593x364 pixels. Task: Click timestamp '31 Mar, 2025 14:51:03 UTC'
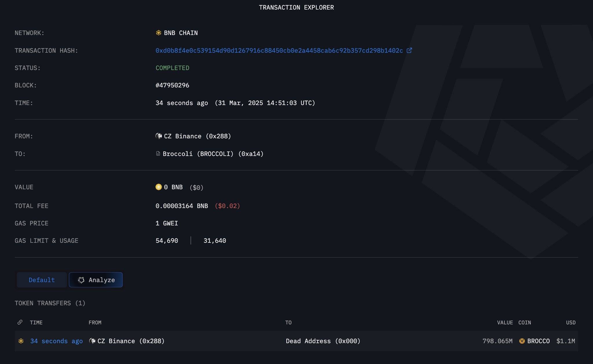click(265, 103)
